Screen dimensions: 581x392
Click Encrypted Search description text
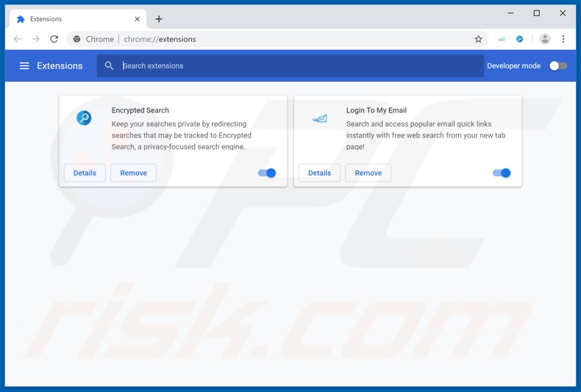[x=182, y=135]
